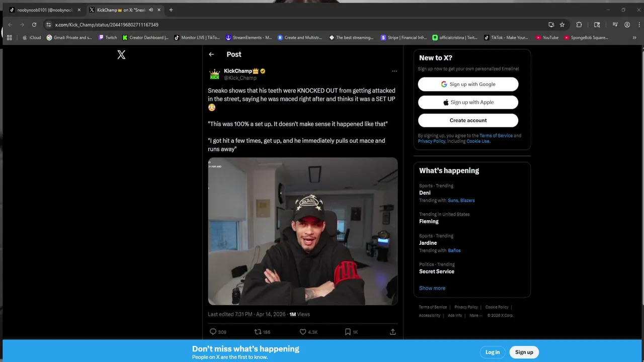
Task: Open the new tab plus button
Action: coord(171,10)
